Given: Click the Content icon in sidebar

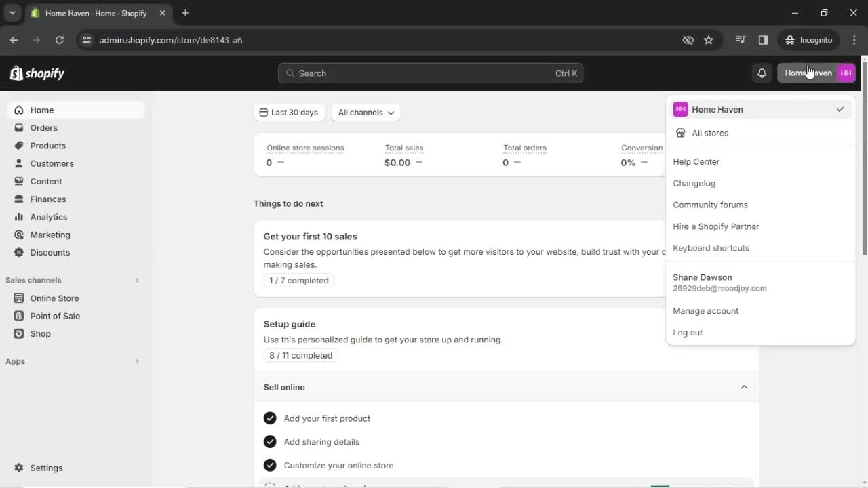Looking at the screenshot, I should coord(19,181).
